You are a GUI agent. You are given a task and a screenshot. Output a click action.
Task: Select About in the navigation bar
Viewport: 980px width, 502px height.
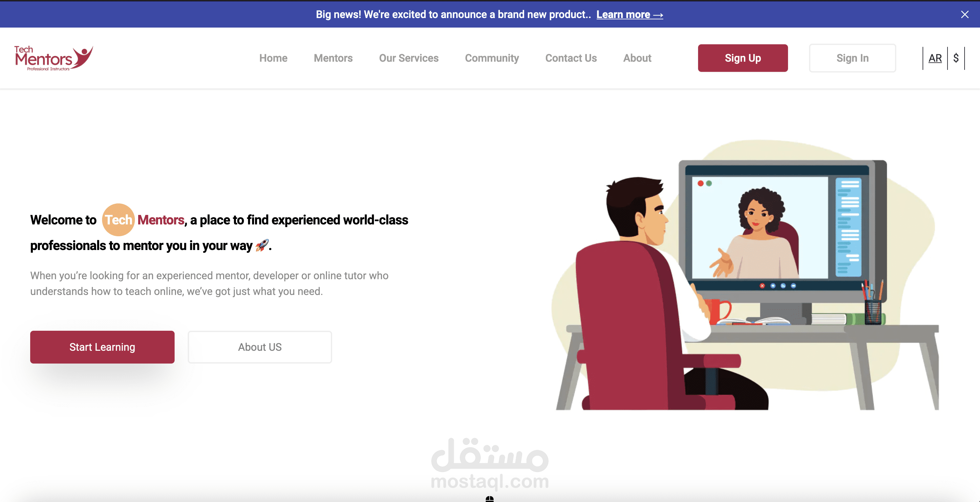pyautogui.click(x=637, y=58)
